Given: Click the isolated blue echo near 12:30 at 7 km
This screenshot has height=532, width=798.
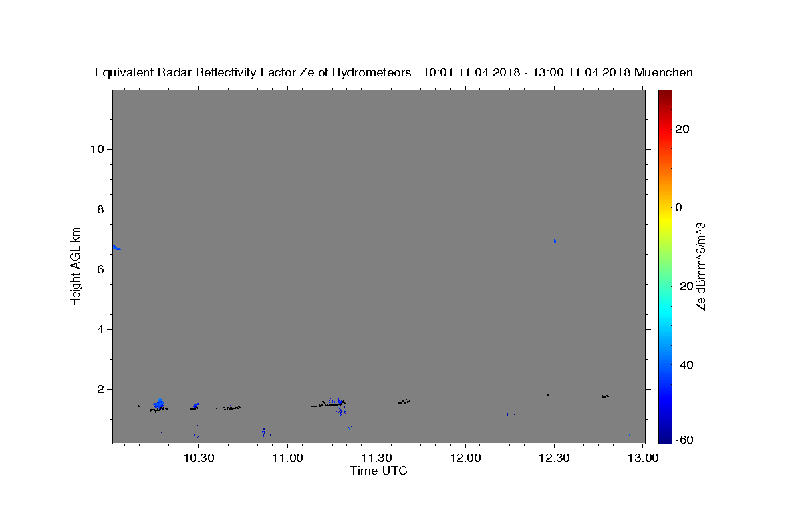Looking at the screenshot, I should click(555, 241).
